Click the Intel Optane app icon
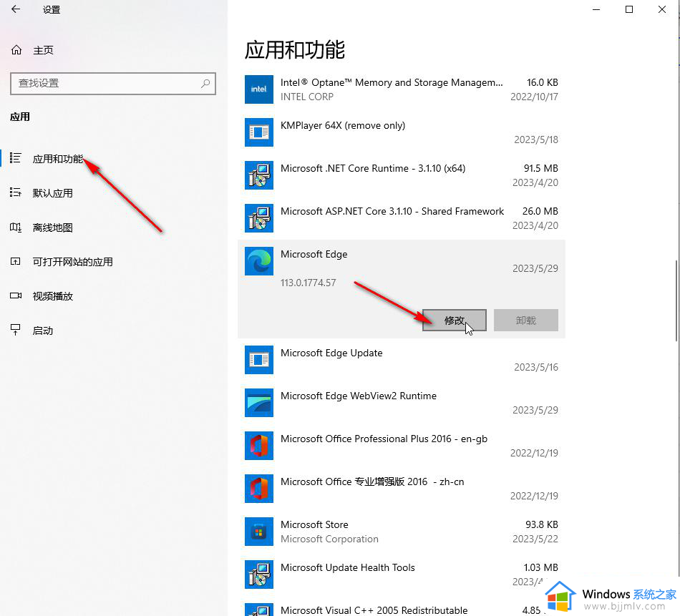The height and width of the screenshot is (616, 680). coord(259,89)
